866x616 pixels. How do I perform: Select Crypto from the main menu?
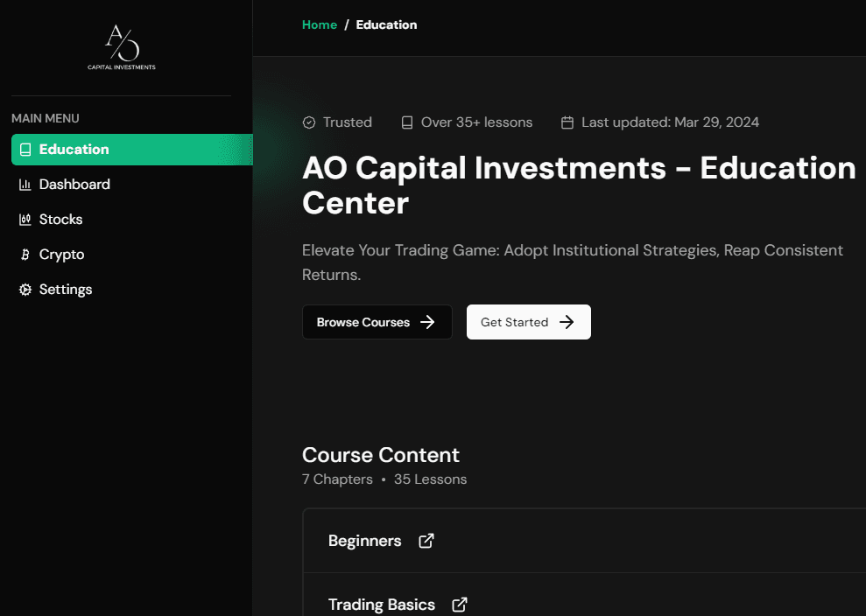(x=61, y=255)
